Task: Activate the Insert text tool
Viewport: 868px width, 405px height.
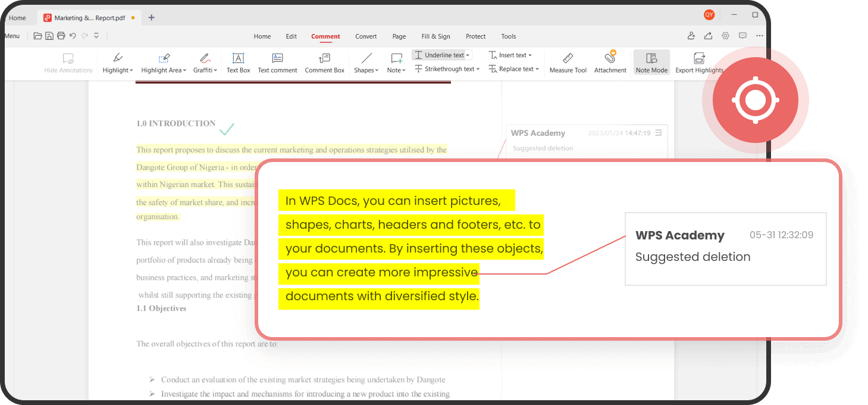Action: (x=507, y=55)
